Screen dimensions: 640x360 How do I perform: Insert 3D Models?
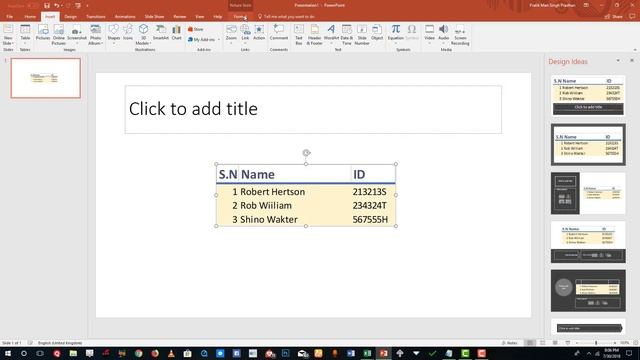(x=143, y=35)
